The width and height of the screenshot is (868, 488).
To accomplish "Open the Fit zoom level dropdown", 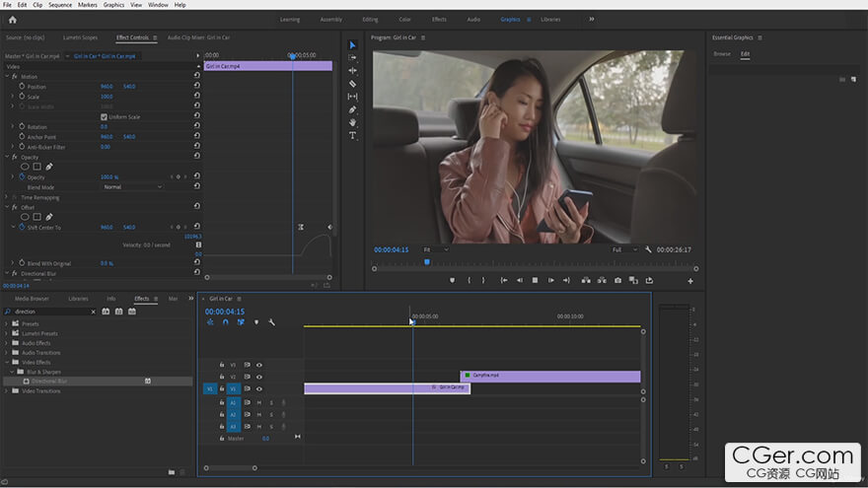I will coord(435,249).
